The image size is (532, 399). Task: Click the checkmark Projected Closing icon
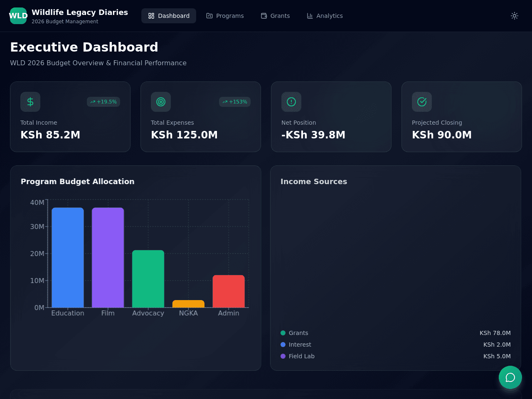(422, 102)
